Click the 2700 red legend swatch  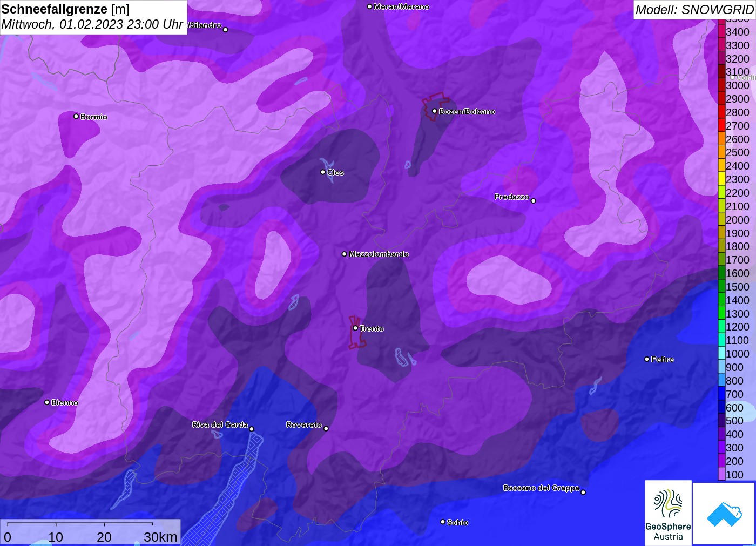pyautogui.click(x=721, y=125)
